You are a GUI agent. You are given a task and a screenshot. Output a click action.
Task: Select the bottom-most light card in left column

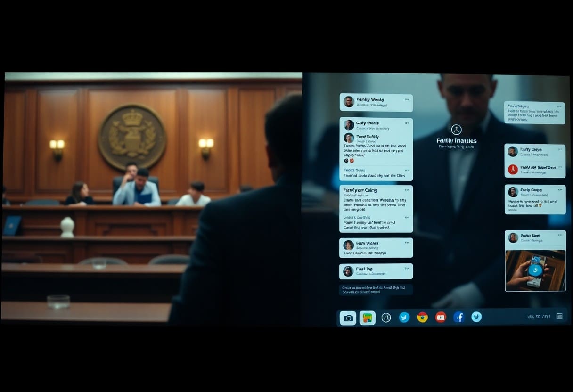click(x=376, y=271)
